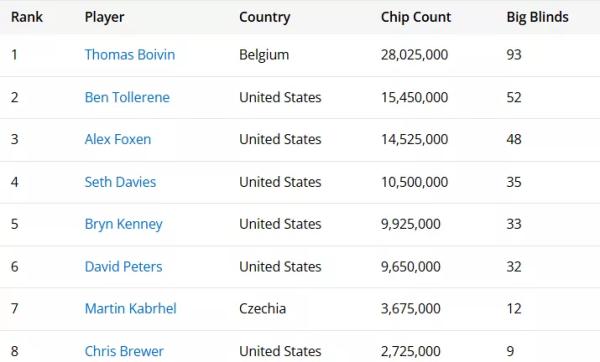Viewport: 600px width, 362px height.
Task: Click the Player column header
Action: pos(104,18)
